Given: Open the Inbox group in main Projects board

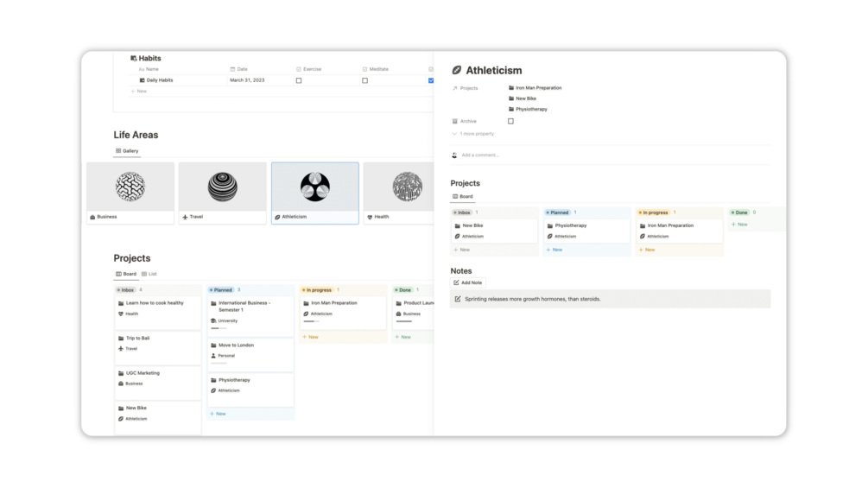Looking at the screenshot, I should tap(125, 290).
